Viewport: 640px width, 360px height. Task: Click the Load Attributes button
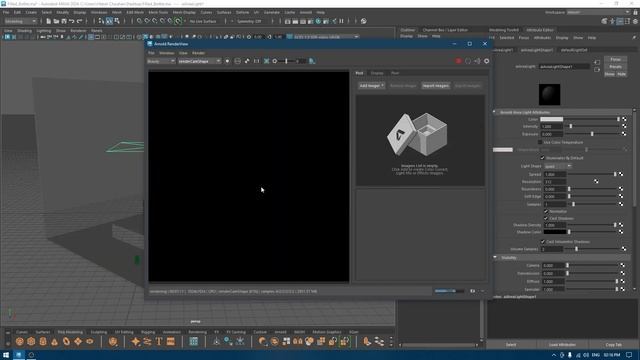coord(562,345)
